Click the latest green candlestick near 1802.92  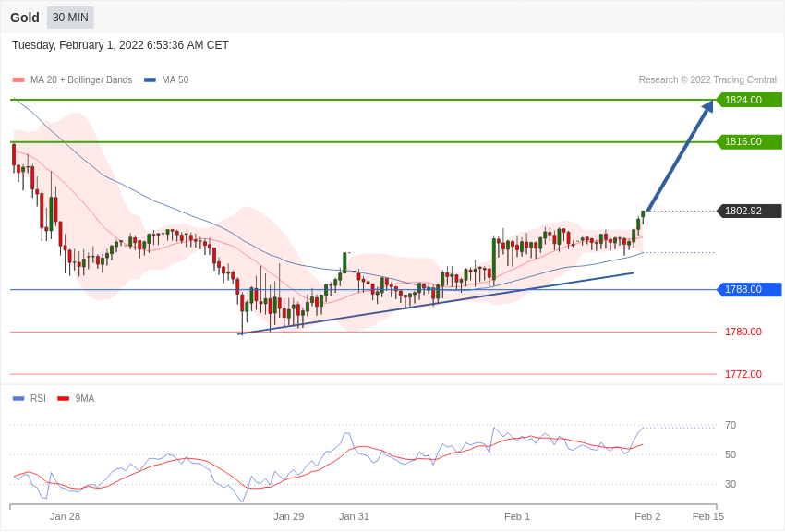643,215
